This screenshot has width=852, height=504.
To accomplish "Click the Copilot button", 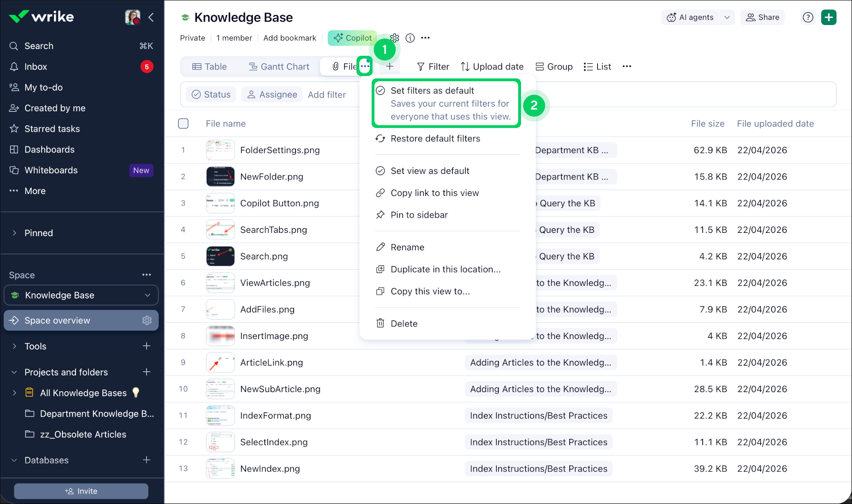I will point(353,38).
